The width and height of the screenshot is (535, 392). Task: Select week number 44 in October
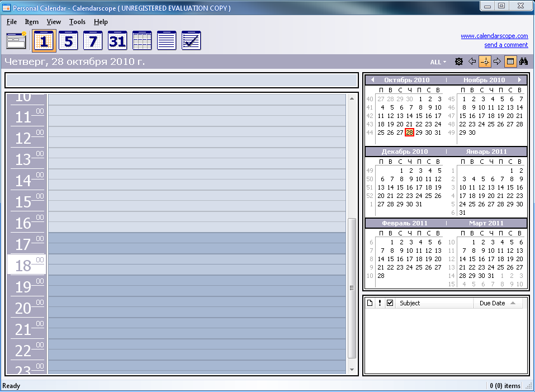click(x=370, y=133)
